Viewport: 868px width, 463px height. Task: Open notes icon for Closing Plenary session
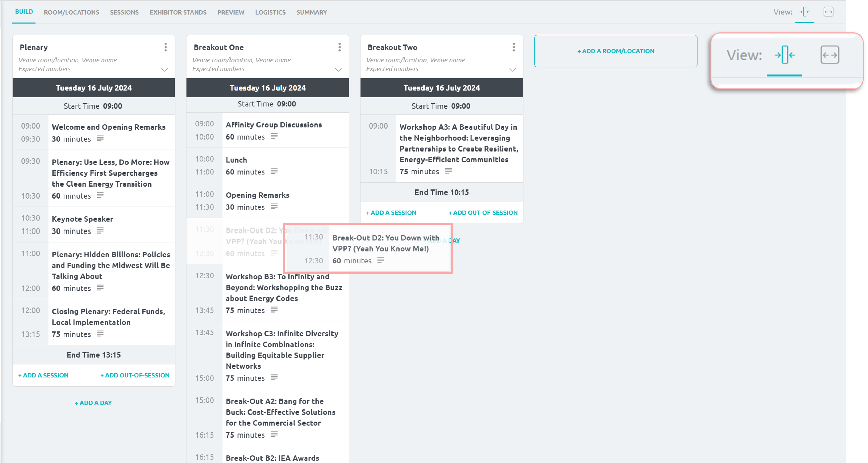[x=100, y=334]
